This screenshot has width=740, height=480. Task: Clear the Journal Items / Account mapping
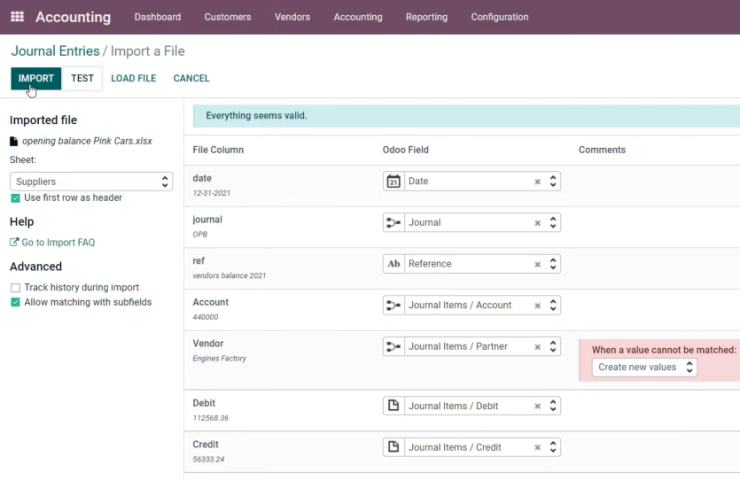537,306
